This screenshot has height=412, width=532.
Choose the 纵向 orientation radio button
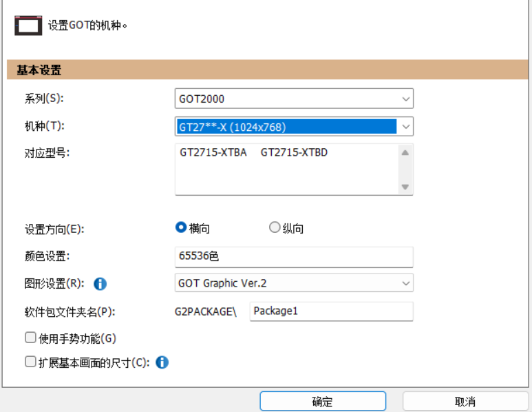click(x=275, y=228)
